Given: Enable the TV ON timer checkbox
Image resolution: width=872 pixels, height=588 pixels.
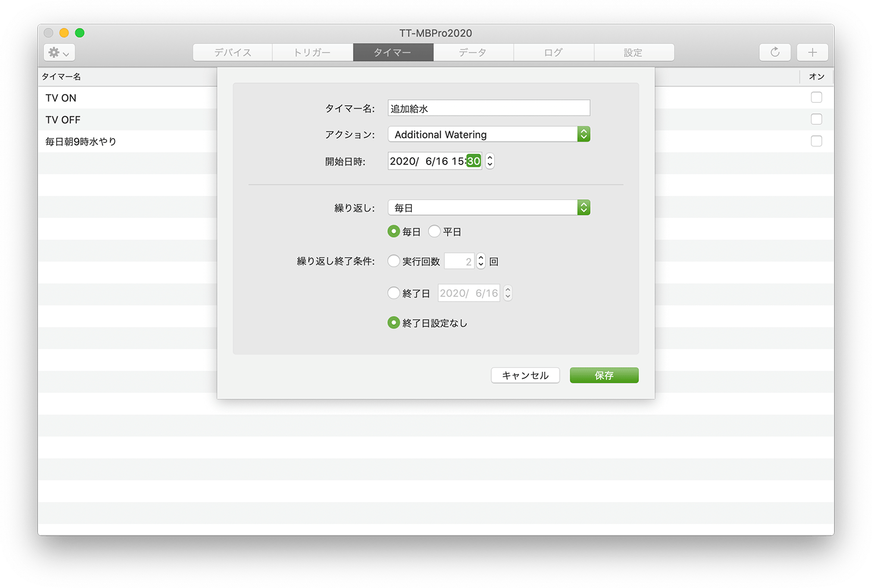Looking at the screenshot, I should 816,98.
